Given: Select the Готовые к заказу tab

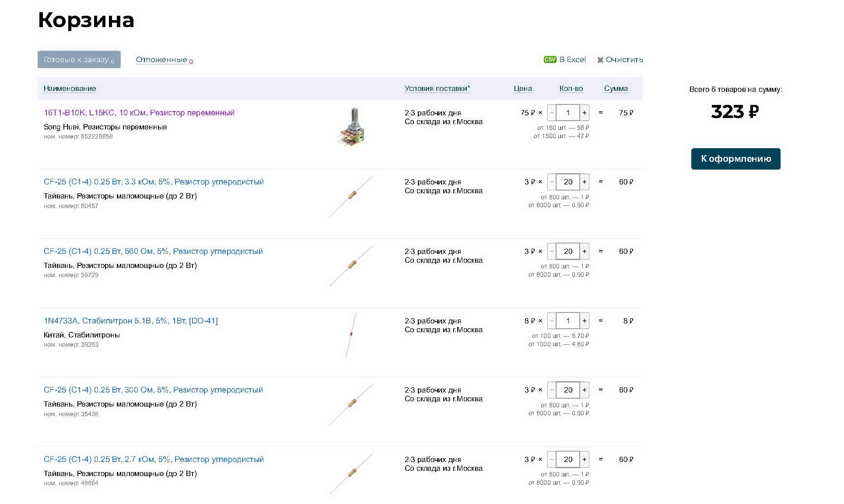Looking at the screenshot, I should pyautogui.click(x=79, y=59).
